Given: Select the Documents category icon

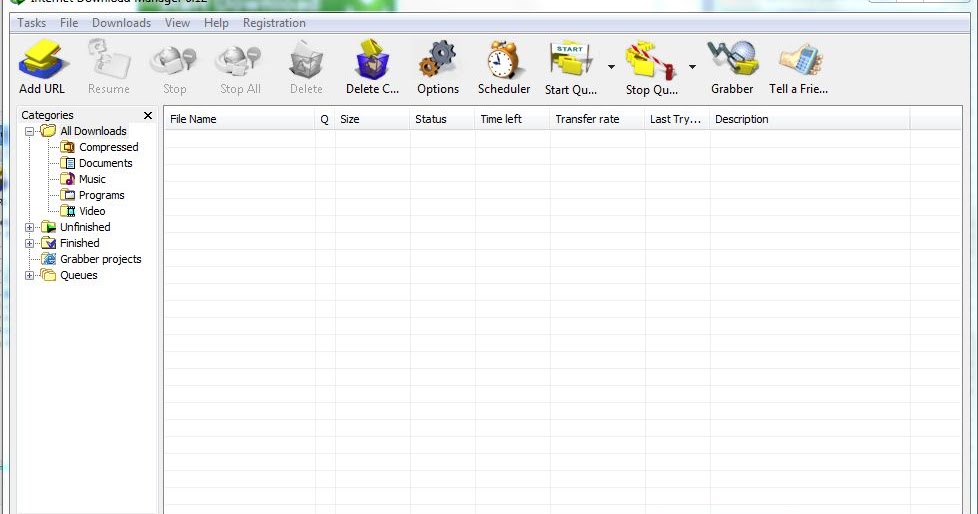Looking at the screenshot, I should coord(67,163).
